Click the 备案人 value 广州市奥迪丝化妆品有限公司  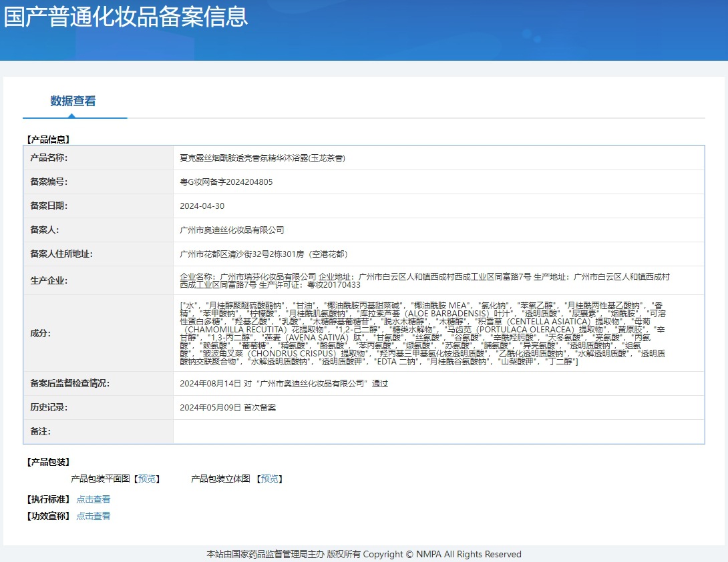pos(232,230)
